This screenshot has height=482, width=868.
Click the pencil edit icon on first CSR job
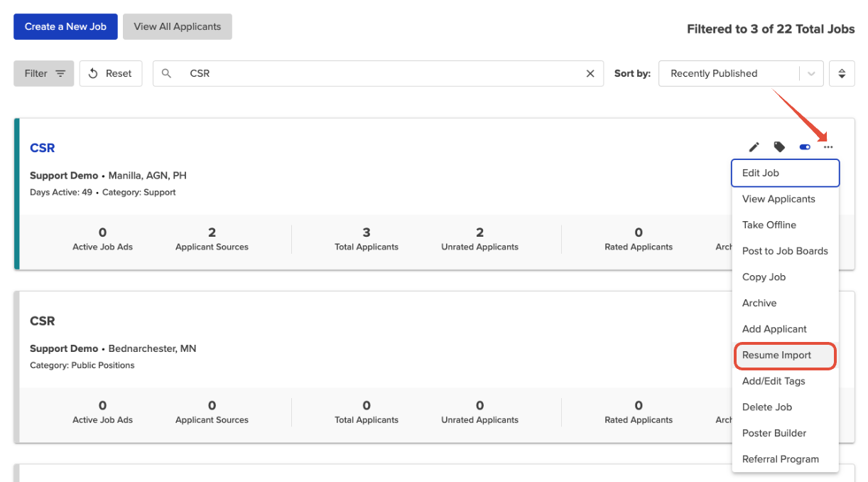tap(754, 147)
